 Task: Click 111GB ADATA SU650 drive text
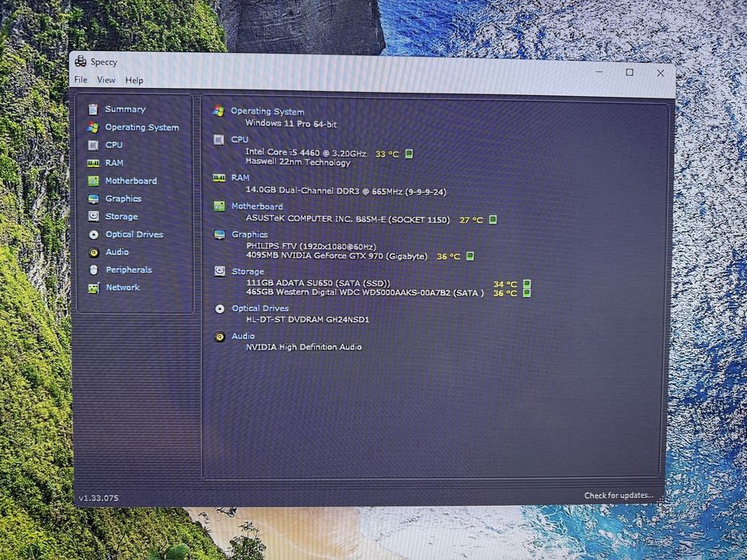tap(318, 283)
